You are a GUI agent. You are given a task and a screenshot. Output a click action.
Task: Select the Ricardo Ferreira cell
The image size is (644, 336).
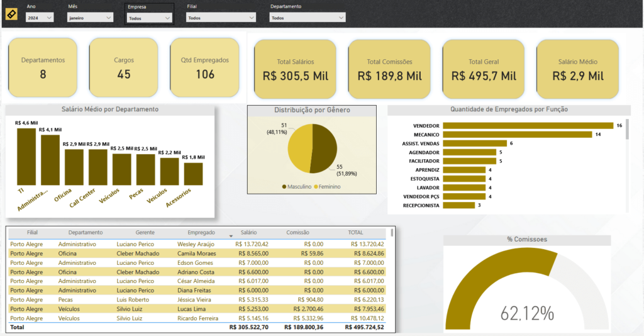(x=198, y=318)
